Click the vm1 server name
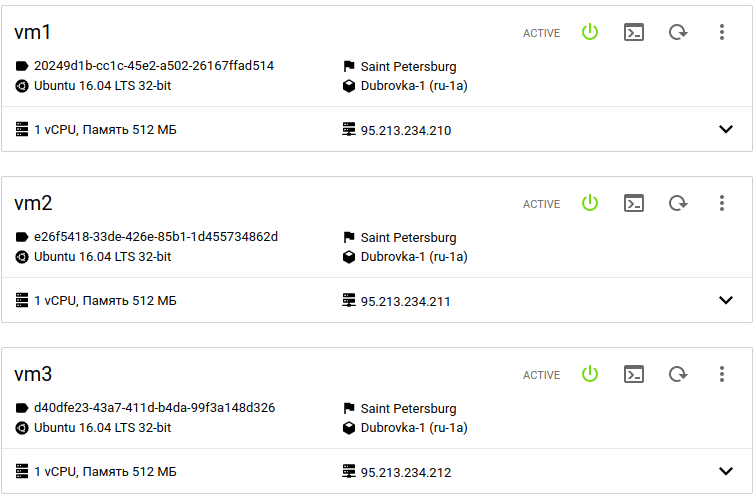This screenshot has width=756, height=497. click(x=33, y=32)
